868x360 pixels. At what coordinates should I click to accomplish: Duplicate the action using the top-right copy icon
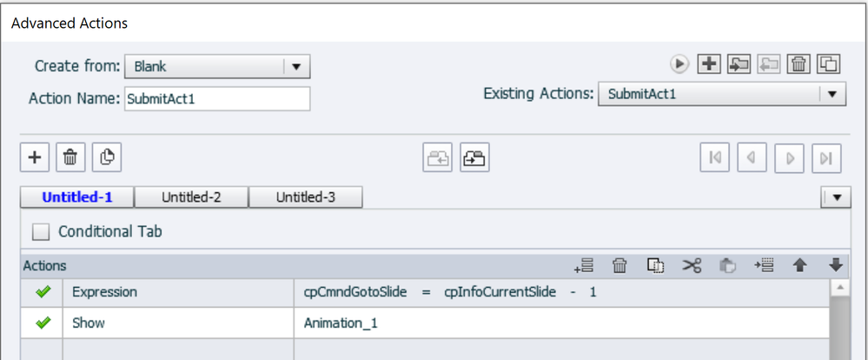[x=830, y=63]
